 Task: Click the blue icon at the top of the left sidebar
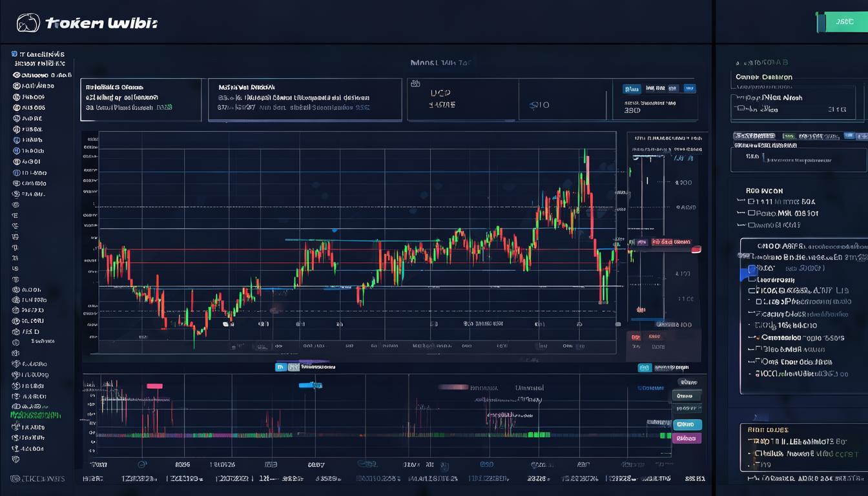pyautogui.click(x=14, y=54)
